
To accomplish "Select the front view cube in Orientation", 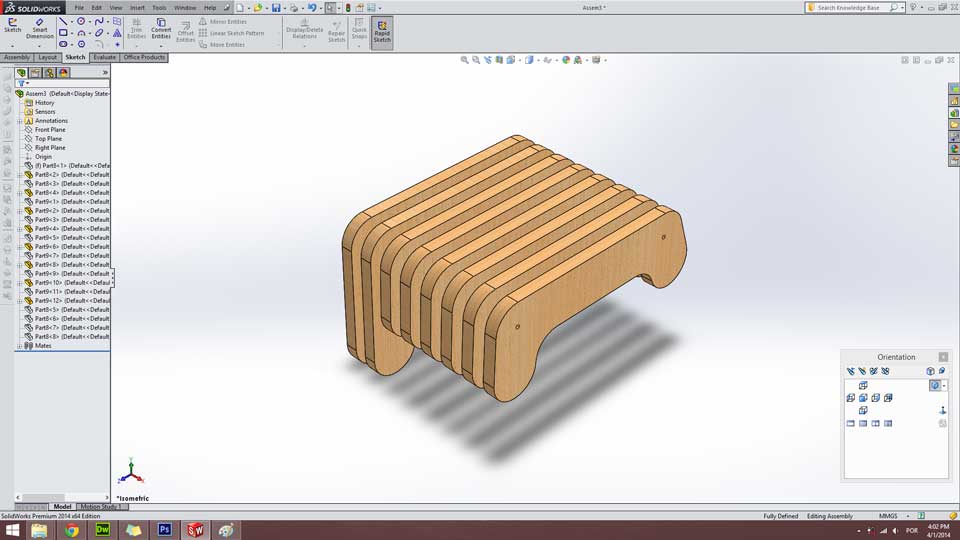I will pos(863,398).
